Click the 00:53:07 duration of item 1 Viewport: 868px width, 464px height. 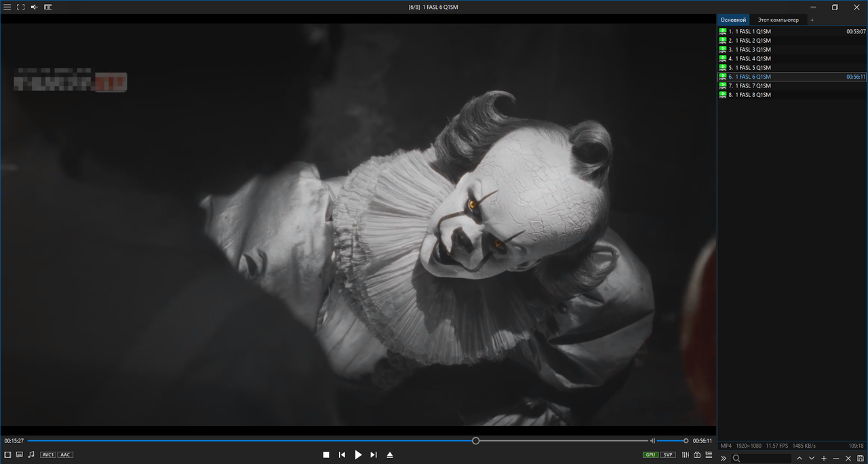[856, 31]
